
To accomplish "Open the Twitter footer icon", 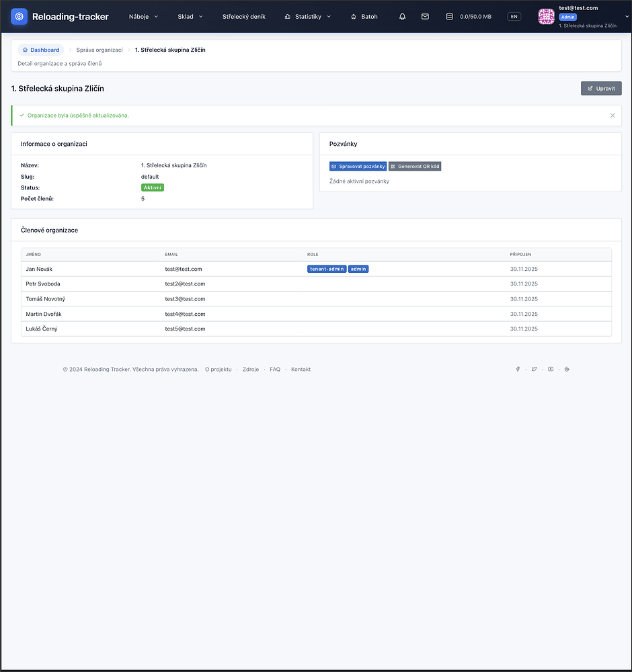I will 535,369.
